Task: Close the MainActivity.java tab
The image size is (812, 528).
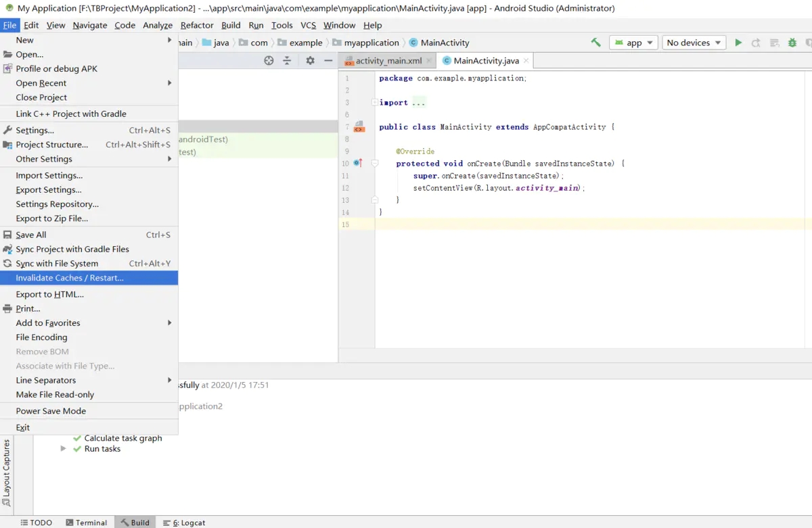Action: pyautogui.click(x=526, y=60)
